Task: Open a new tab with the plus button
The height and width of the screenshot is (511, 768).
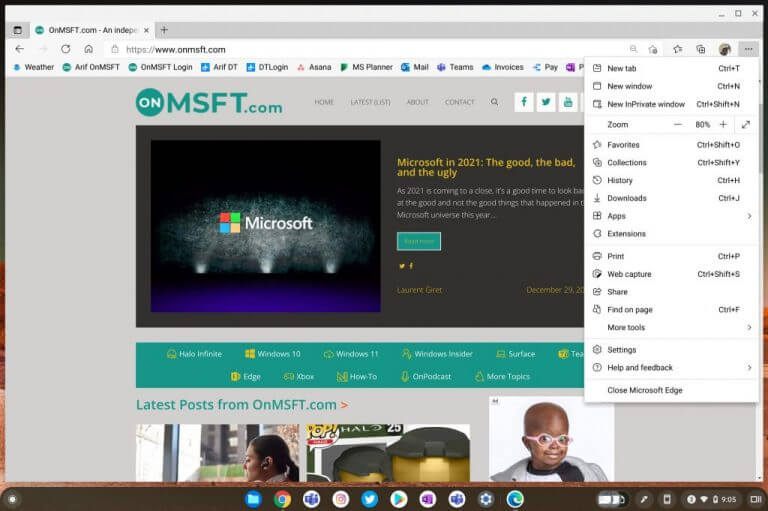Action: point(164,30)
